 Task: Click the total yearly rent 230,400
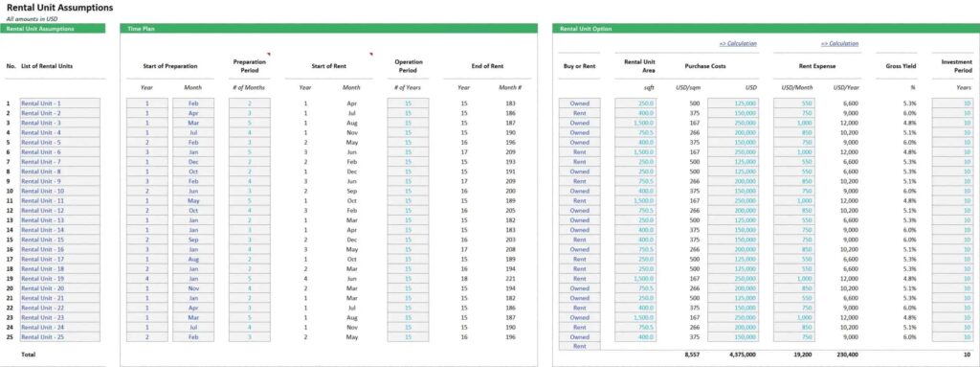848,355
